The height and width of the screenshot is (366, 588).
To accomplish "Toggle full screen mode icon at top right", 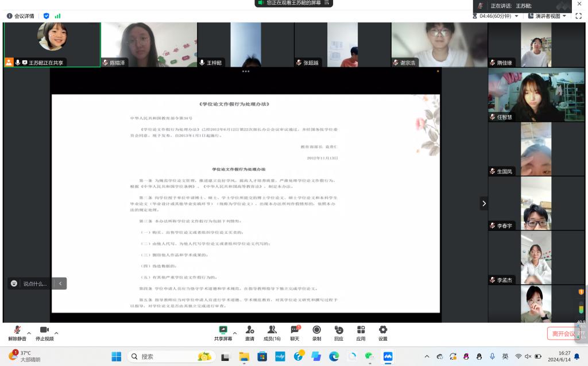I will [x=578, y=16].
